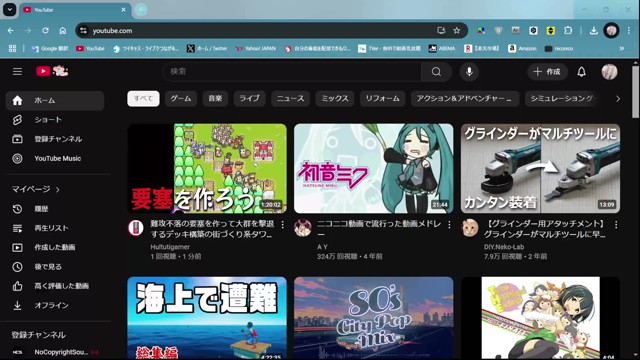This screenshot has width=640, height=360.
Task: Open the 80's City Pop Mix thumbnail
Action: [373, 318]
